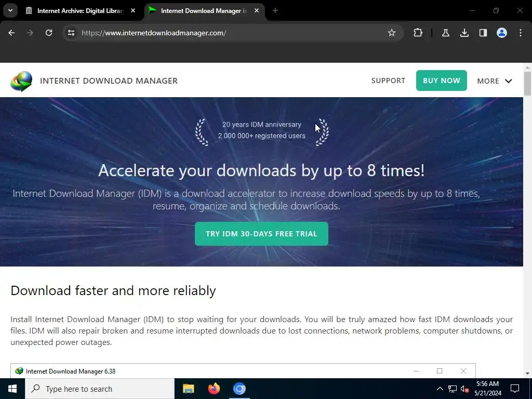Click the muted volume tray icon
532x399 pixels.
coord(465,389)
